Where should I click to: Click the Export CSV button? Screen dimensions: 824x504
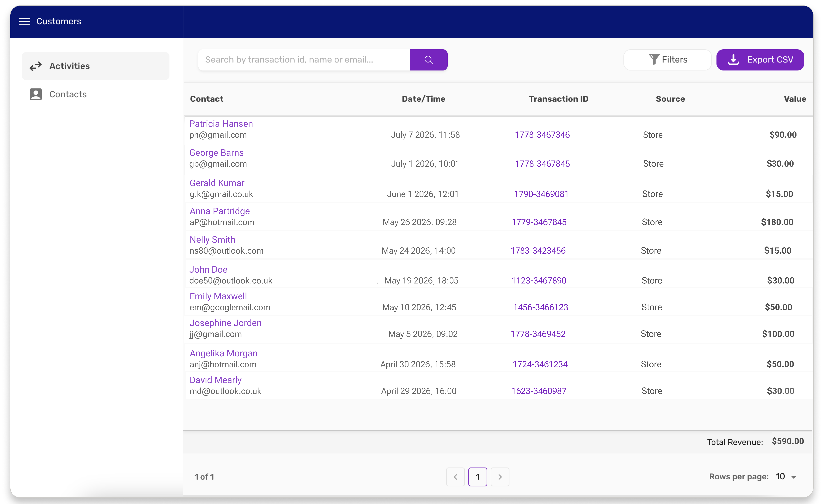(760, 60)
